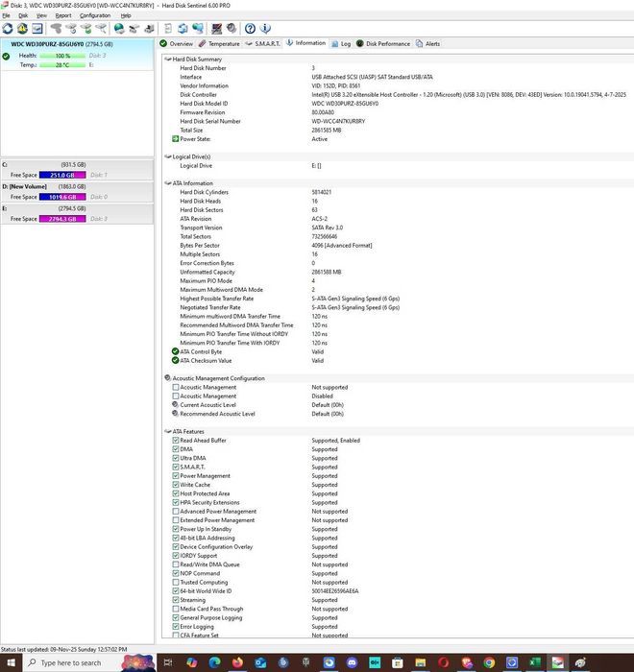634x672 pixels.
Task: Toggle the Read Ahead Buffer checkbox
Action: point(176,440)
